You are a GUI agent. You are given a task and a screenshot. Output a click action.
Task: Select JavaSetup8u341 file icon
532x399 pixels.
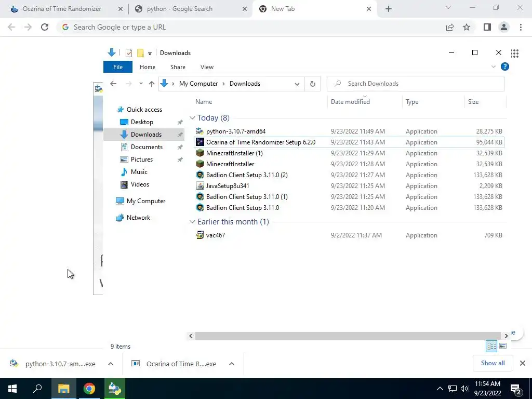[x=200, y=186]
